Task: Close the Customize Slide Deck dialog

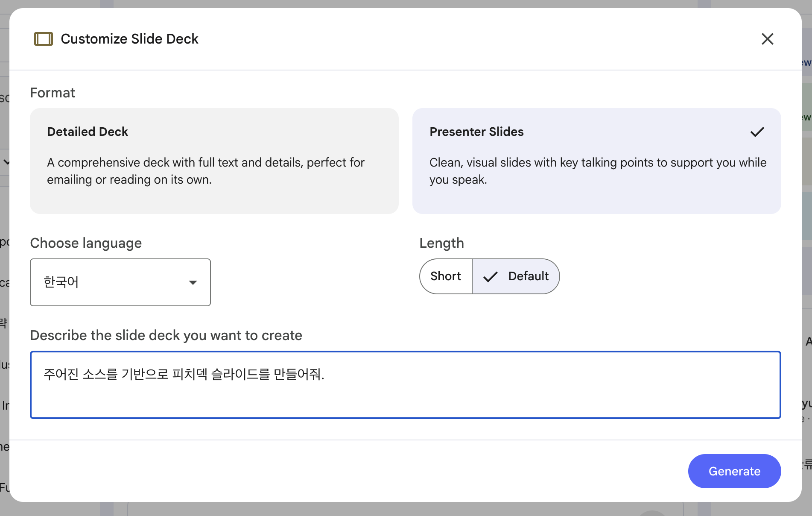Action: (x=767, y=39)
